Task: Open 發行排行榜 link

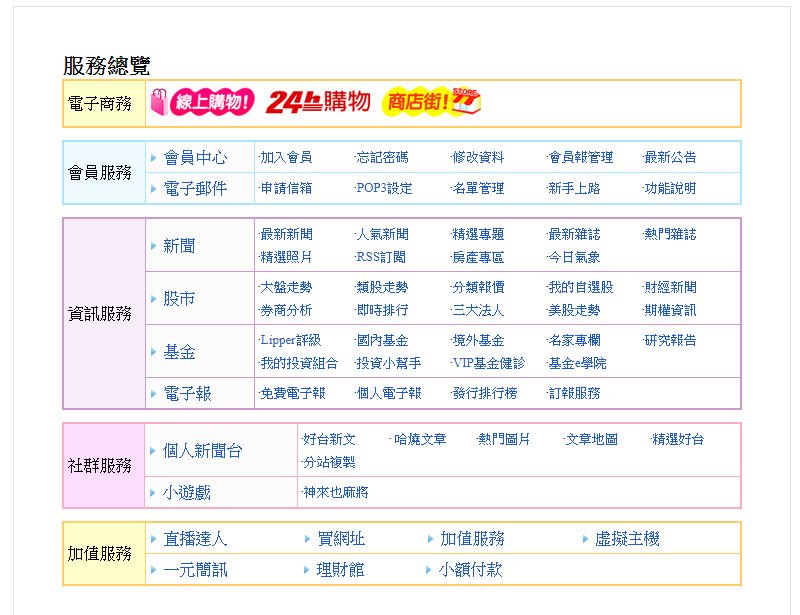Action: coord(484,393)
